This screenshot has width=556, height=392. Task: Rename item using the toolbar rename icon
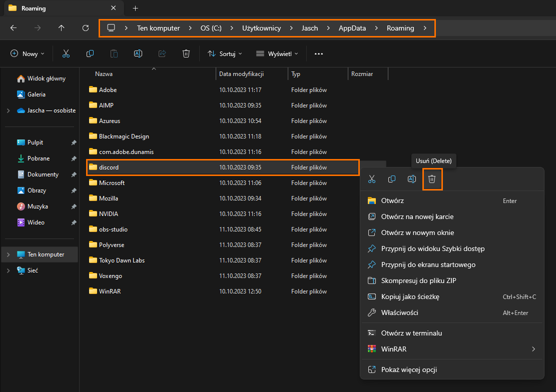(138, 53)
